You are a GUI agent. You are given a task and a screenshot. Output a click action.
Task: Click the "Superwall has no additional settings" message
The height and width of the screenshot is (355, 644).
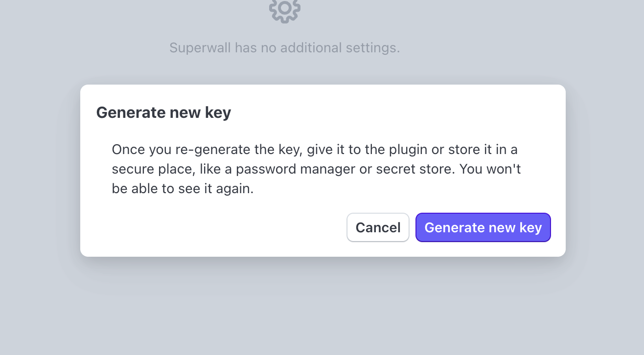point(284,48)
